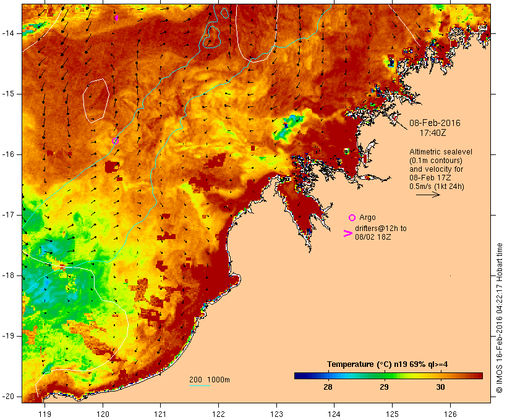Click the 124 longitude axis label
The width and height of the screenshot is (507, 420).
pos(334,414)
